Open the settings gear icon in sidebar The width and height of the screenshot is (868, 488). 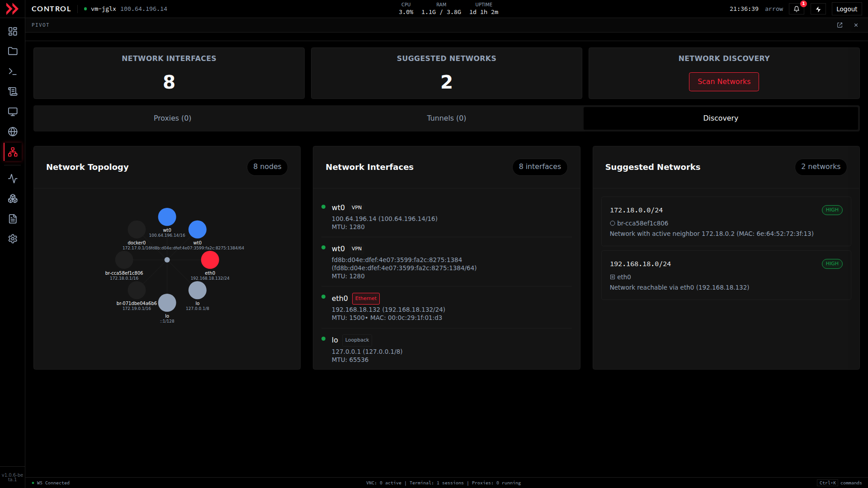pos(13,239)
